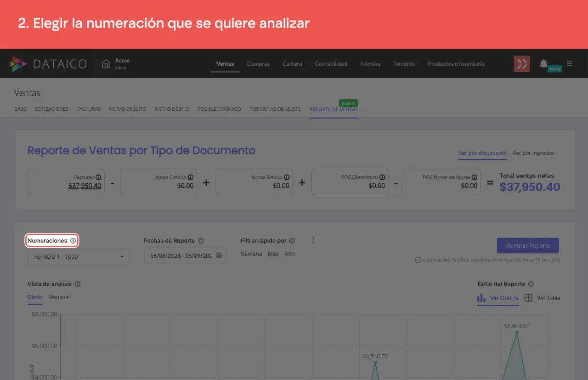
Task: Filter quickly by Semana
Action: (251, 254)
